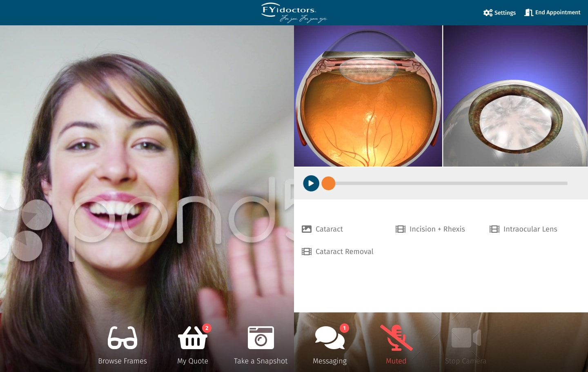Open the Cataract image media item
This screenshot has height=372, width=588.
pos(307,229)
